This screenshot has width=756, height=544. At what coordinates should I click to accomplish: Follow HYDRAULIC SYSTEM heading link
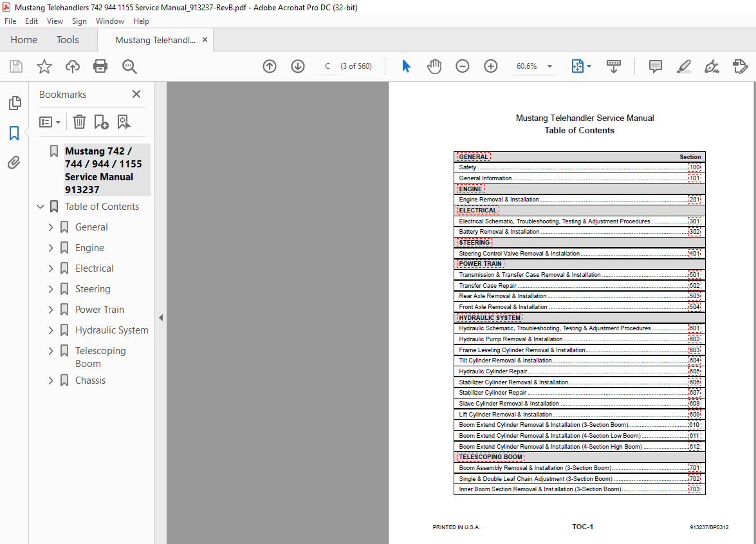490,318
